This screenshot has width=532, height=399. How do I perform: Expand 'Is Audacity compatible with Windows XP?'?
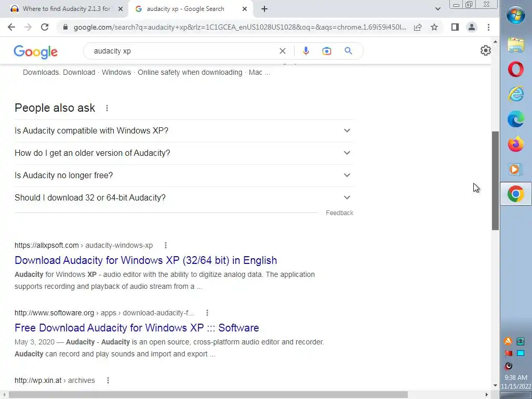[x=184, y=130]
